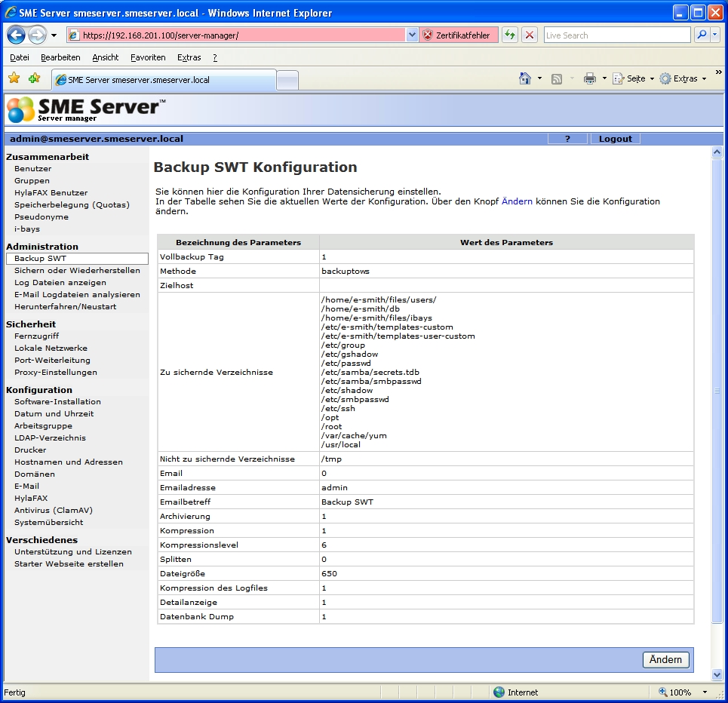Click the Internet zone globe icon
728x703 pixels.
click(x=499, y=692)
